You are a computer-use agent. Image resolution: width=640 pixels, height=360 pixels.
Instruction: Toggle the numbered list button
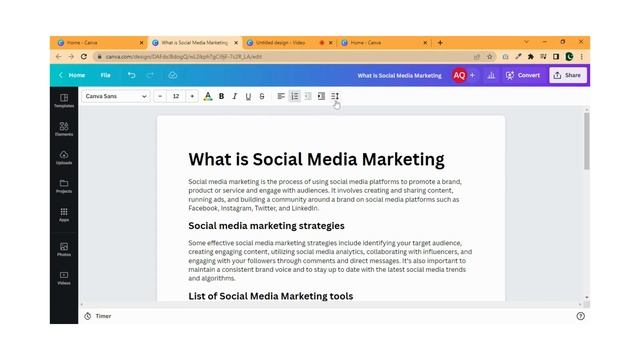coord(294,96)
